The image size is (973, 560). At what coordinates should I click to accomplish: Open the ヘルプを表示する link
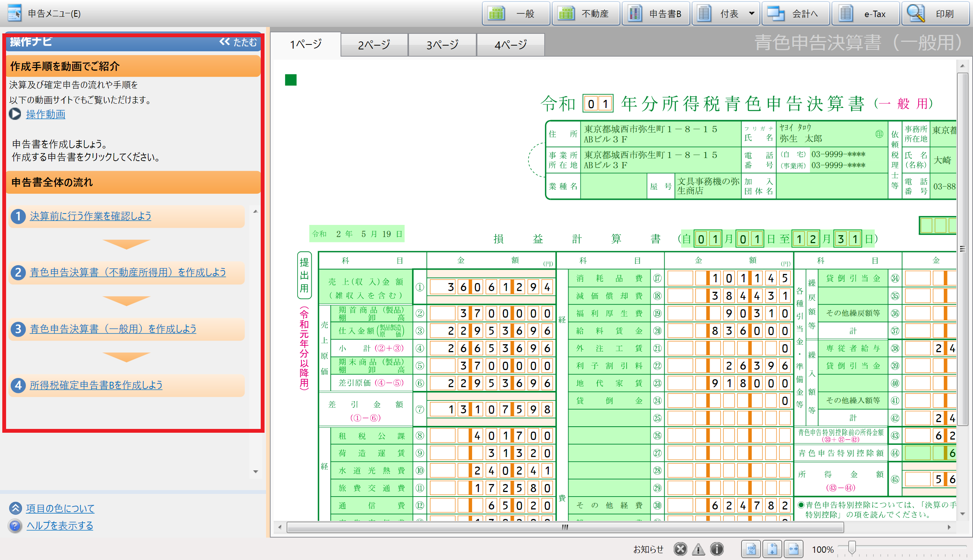click(x=60, y=525)
